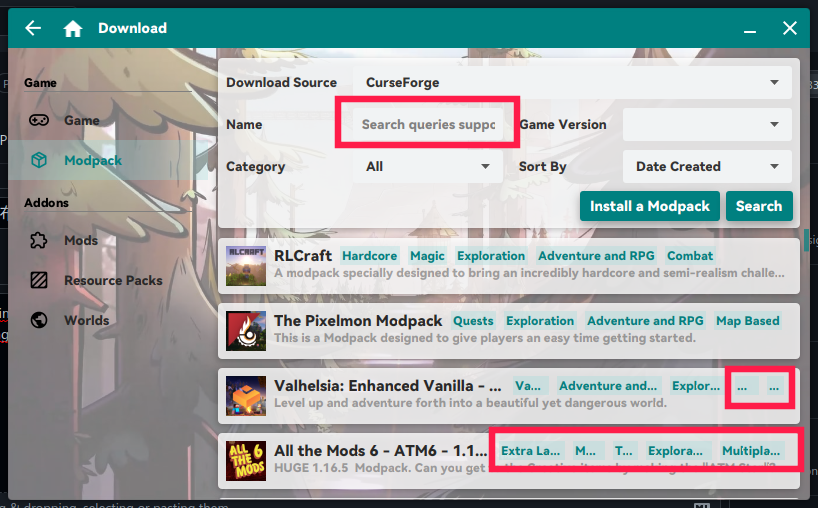Click Adventure and... tag on Valhelsia
The width and height of the screenshot is (818, 508).
[x=608, y=385]
